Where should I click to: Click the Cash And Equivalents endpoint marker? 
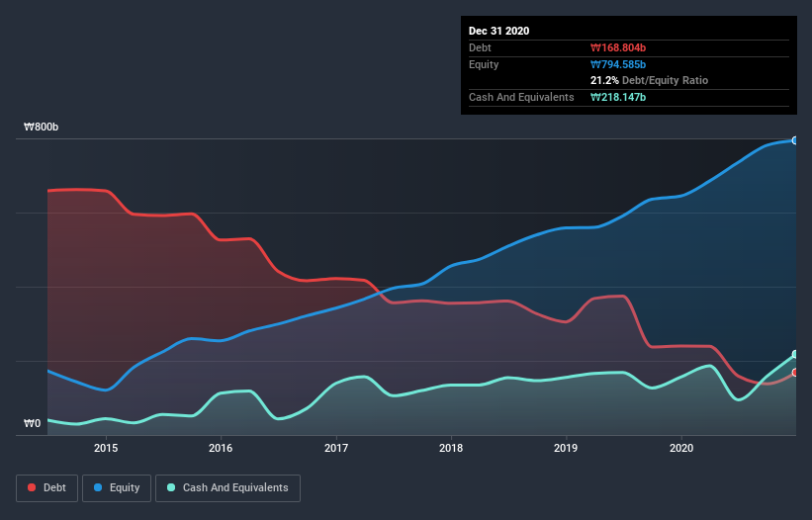coord(795,355)
